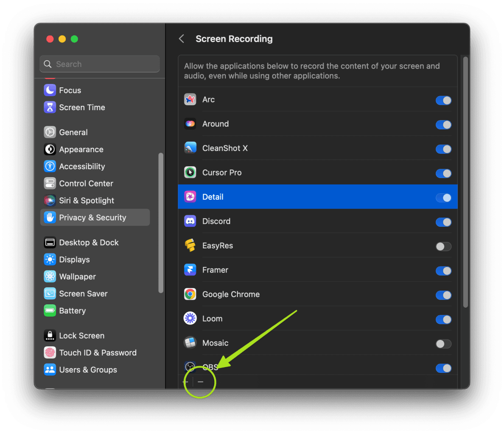The height and width of the screenshot is (434, 504).
Task: Click the Mosaic app icon
Action: (x=190, y=343)
